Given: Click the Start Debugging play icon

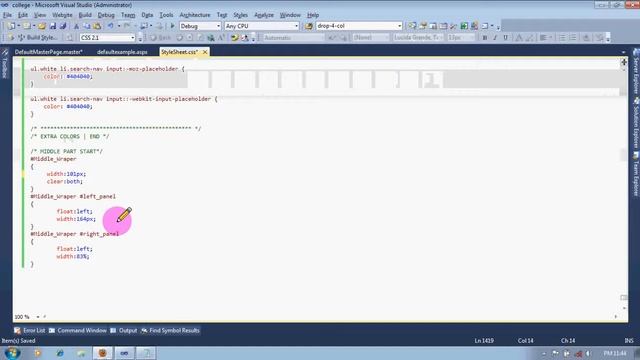Looking at the screenshot, I should 172,26.
